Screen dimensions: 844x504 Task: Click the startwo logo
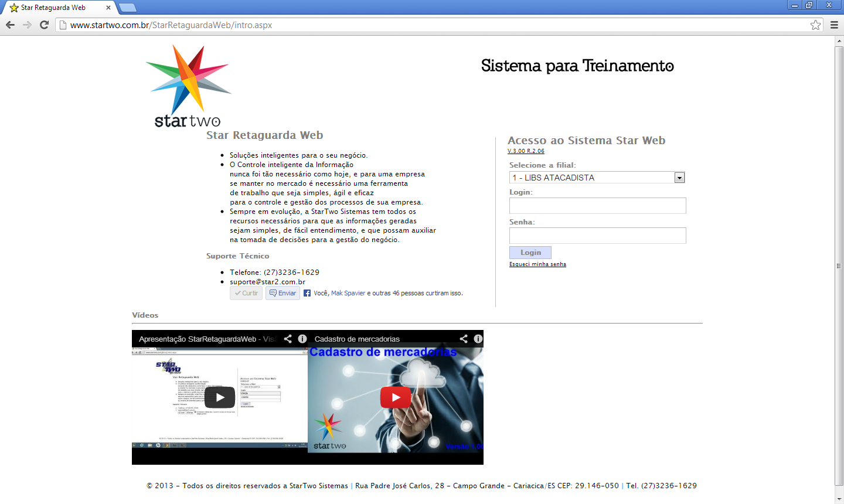tap(188, 86)
